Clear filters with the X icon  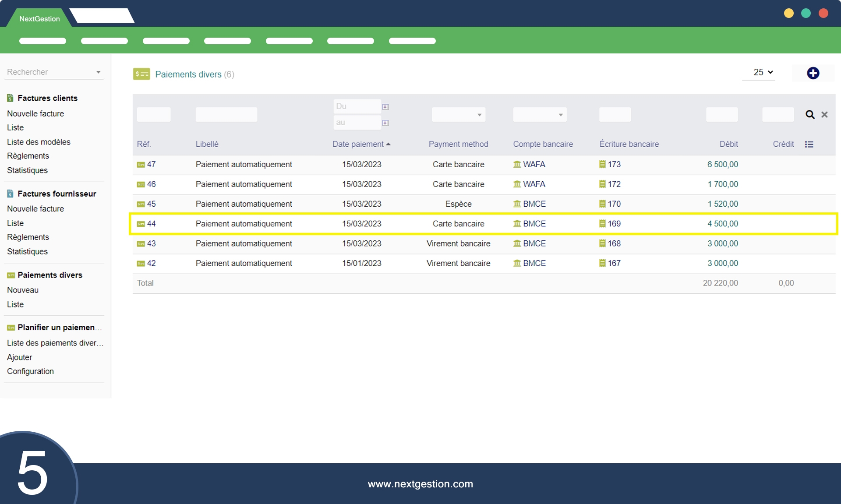click(x=824, y=115)
